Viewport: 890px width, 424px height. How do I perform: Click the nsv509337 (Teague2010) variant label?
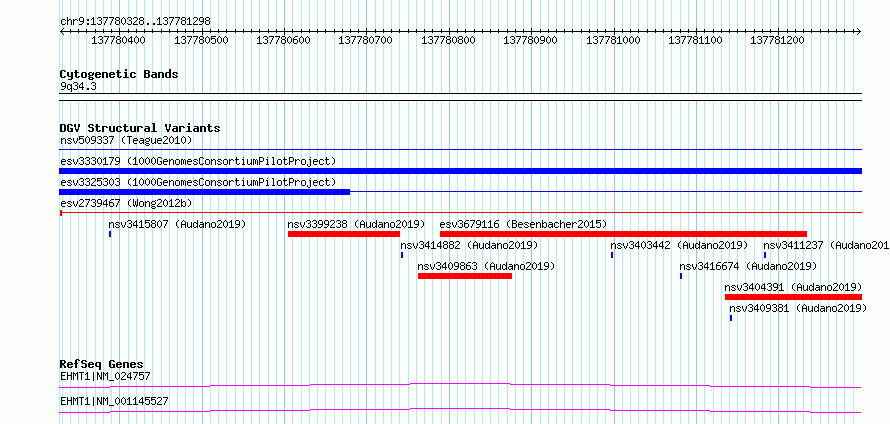point(126,140)
